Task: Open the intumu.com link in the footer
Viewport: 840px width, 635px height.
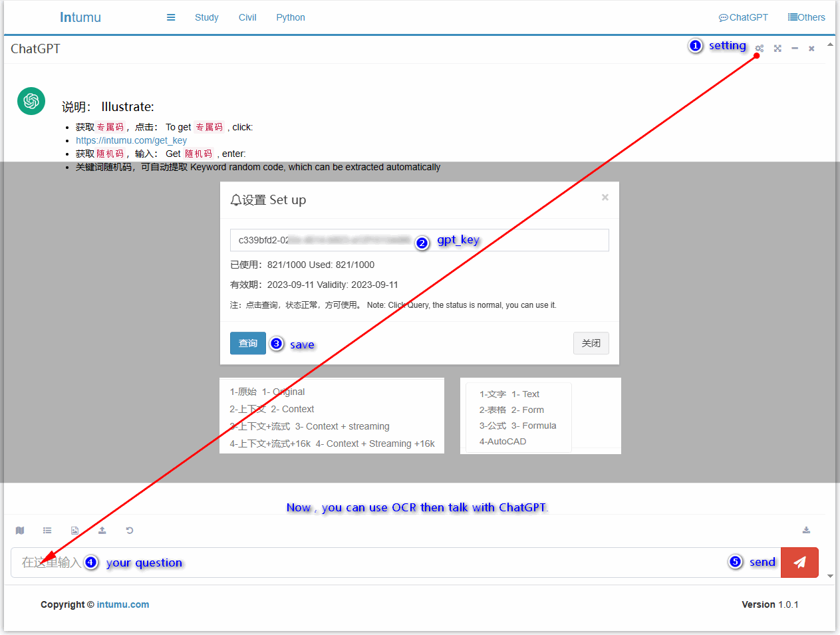Action: (123, 604)
